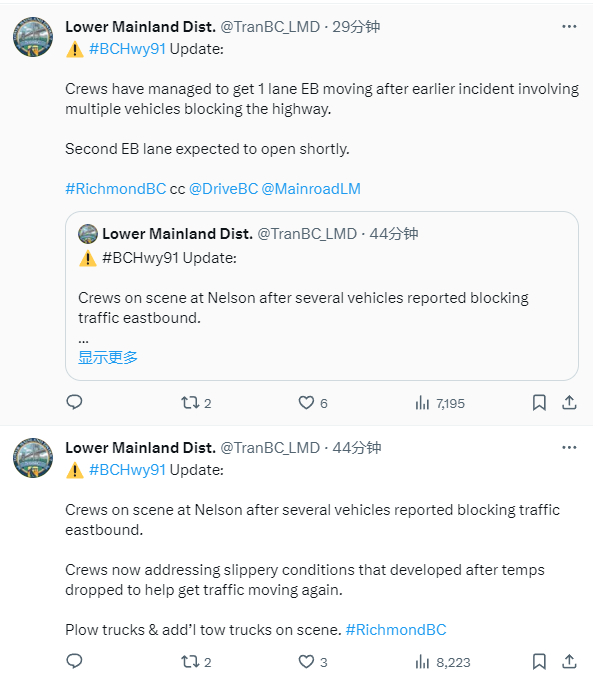Retweet the second tweet about slippery conditions

[x=196, y=662]
